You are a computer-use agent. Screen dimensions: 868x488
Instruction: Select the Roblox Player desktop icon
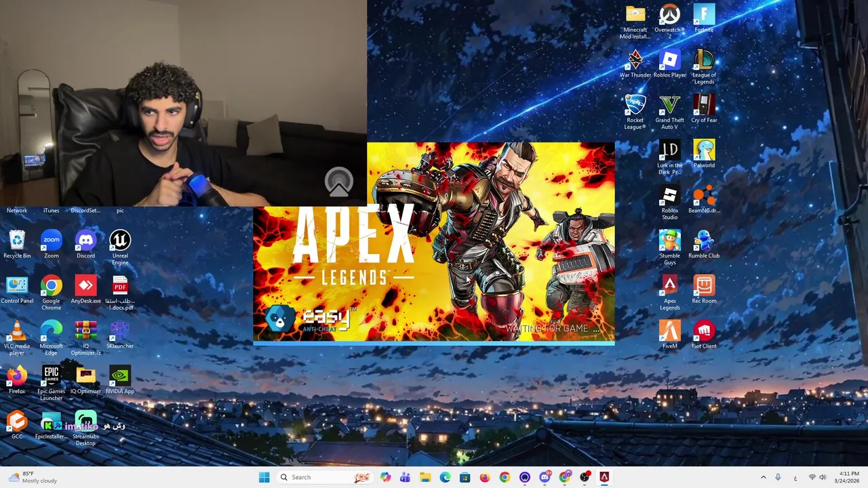point(669,64)
